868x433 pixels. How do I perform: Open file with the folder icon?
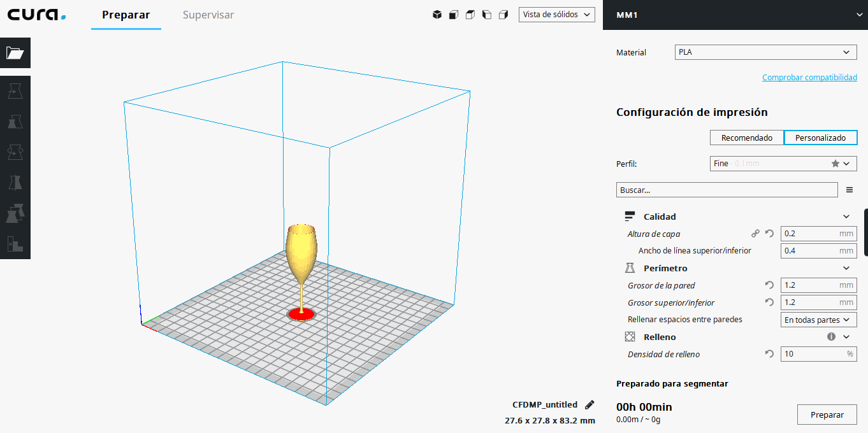click(15, 53)
